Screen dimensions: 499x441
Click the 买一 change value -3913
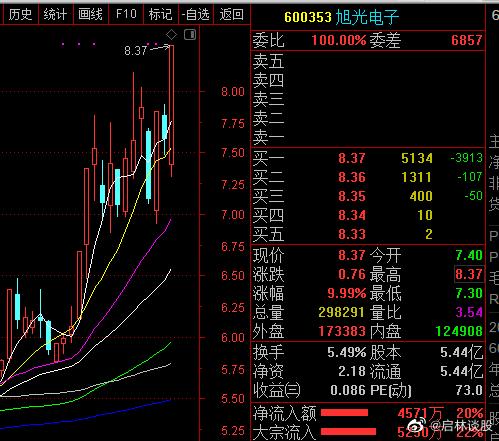467,158
